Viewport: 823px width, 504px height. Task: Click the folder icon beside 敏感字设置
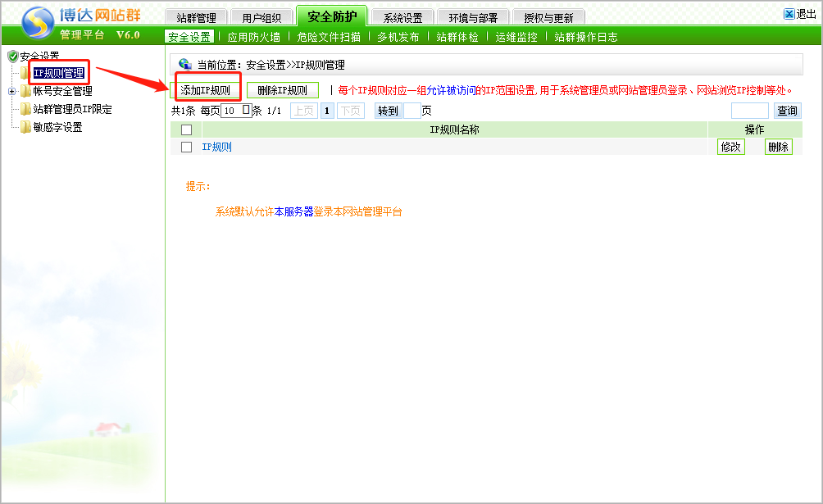[x=25, y=127]
